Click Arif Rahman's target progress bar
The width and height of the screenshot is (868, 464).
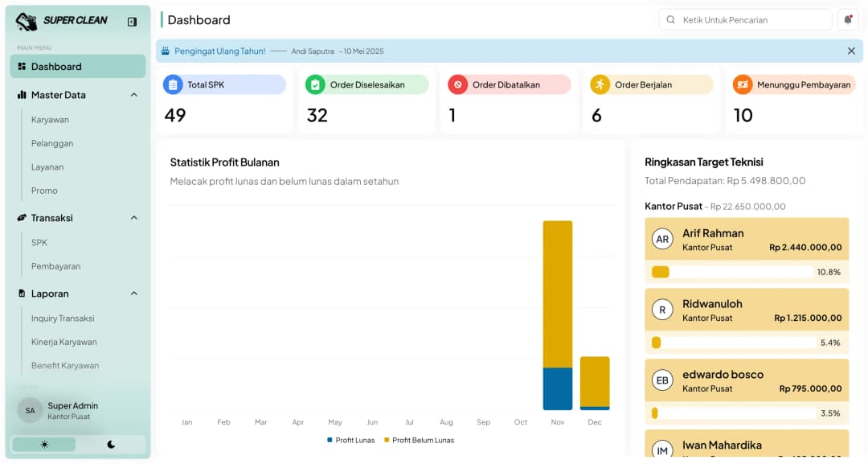[731, 272]
